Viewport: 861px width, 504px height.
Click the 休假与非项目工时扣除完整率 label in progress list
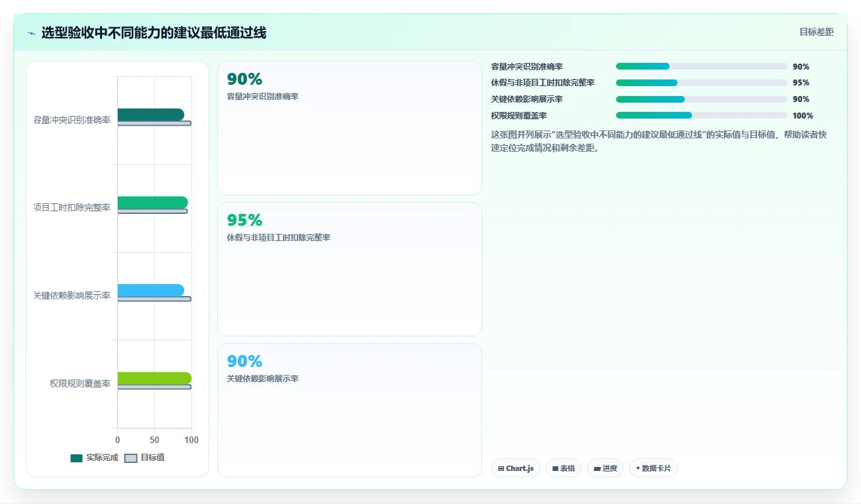[542, 83]
